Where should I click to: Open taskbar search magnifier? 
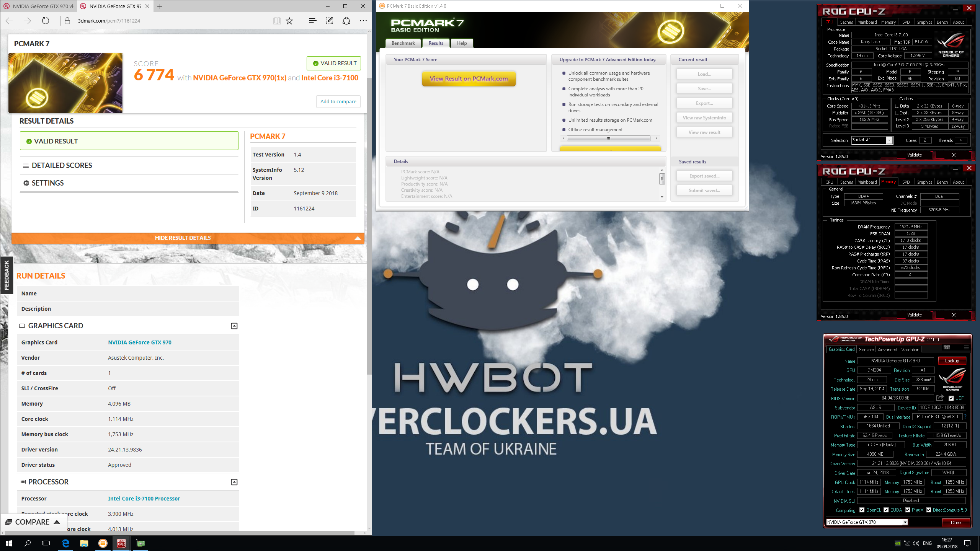click(x=28, y=543)
